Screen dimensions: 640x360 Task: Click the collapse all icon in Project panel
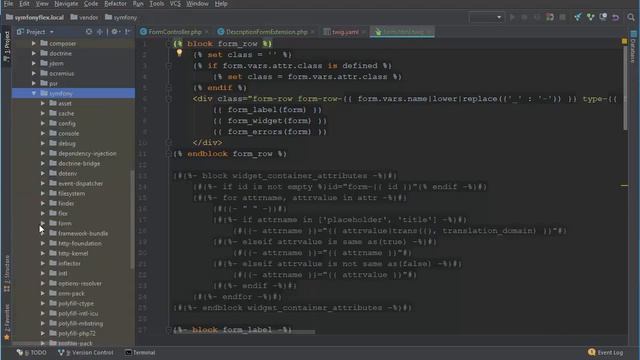click(x=100, y=31)
